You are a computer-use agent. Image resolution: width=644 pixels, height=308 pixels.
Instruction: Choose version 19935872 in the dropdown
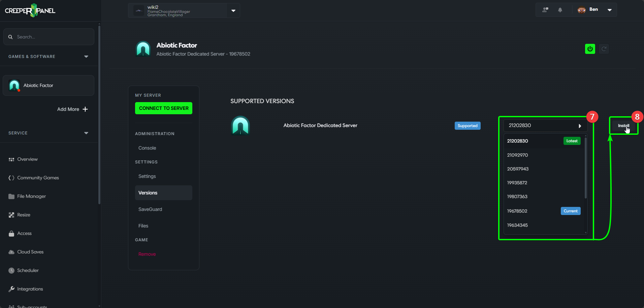517,183
